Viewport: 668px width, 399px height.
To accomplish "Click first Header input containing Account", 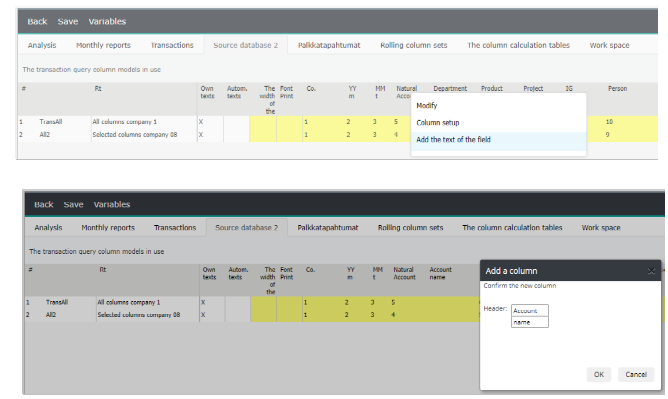I will pyautogui.click(x=530, y=310).
